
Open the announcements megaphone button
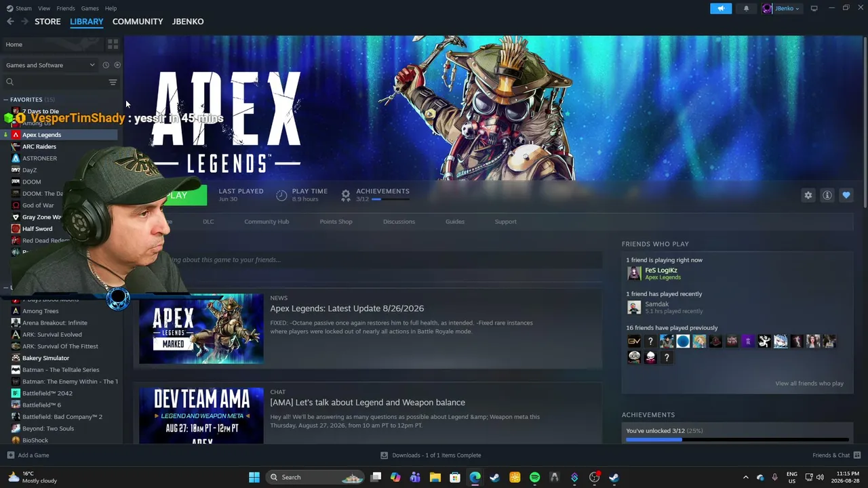(721, 8)
